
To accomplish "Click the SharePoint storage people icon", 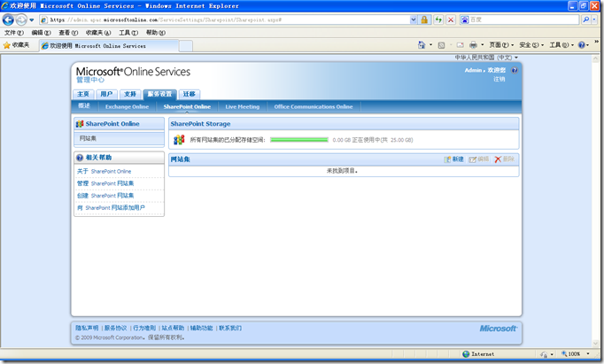I will click(x=179, y=140).
